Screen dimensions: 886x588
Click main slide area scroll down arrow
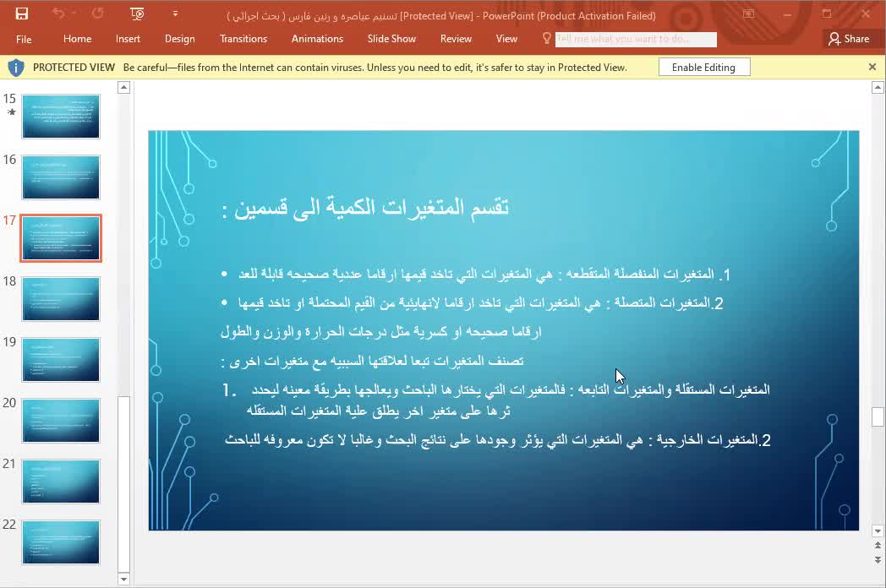point(878,531)
